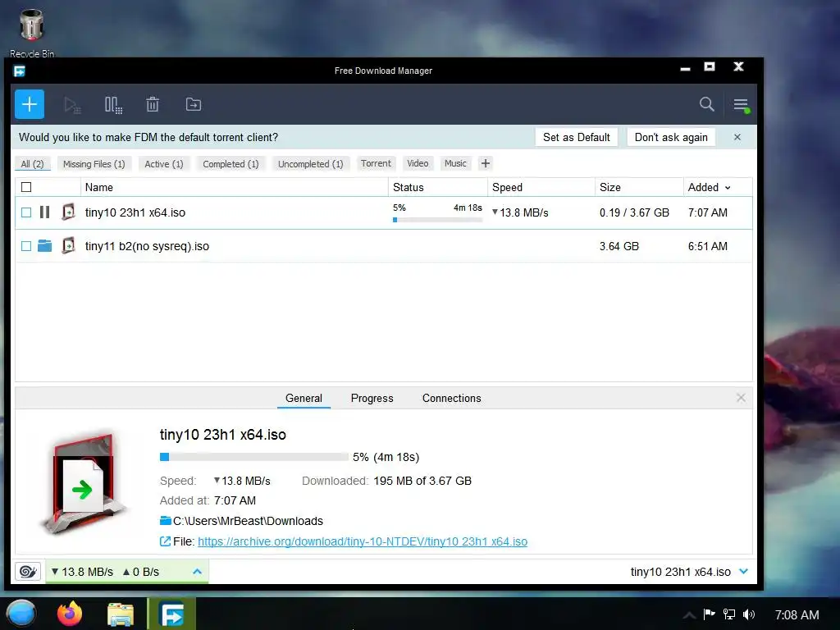Select the Active (1) filter

pyautogui.click(x=164, y=164)
